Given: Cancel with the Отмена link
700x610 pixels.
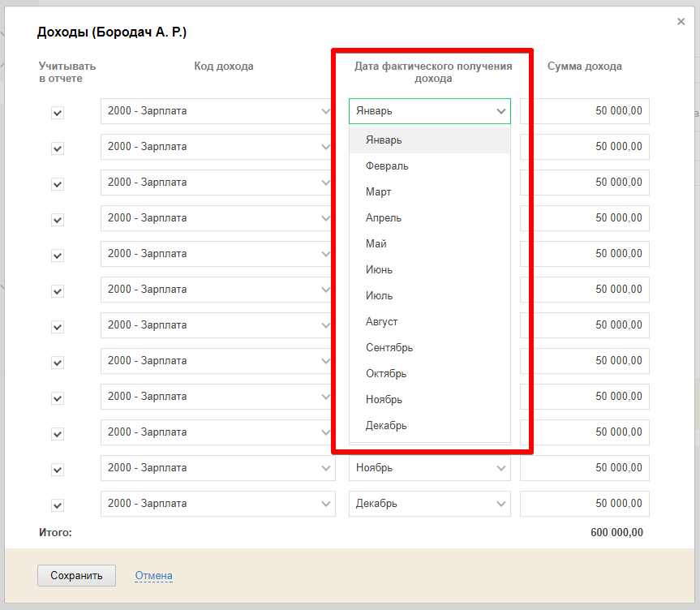Looking at the screenshot, I should pyautogui.click(x=153, y=576).
